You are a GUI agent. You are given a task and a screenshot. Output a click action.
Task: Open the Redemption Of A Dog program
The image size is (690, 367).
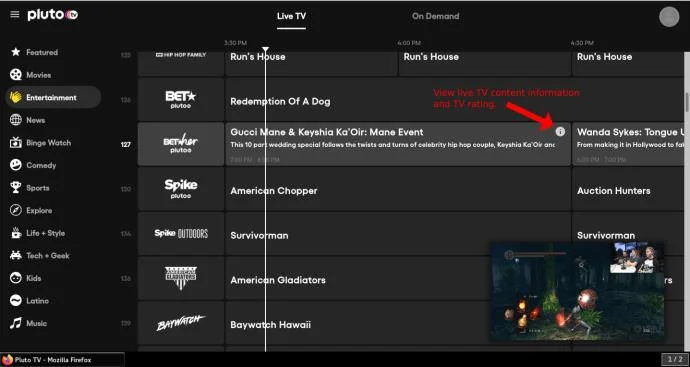click(x=398, y=99)
